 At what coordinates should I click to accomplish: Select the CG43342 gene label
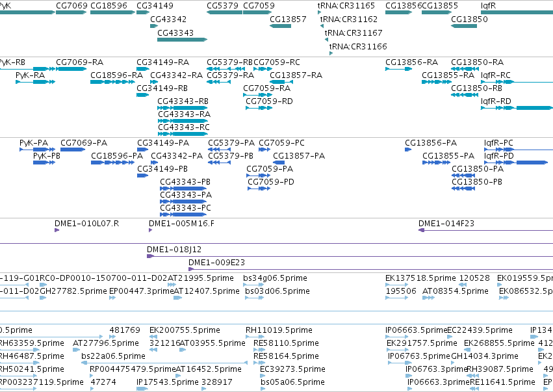168,19
